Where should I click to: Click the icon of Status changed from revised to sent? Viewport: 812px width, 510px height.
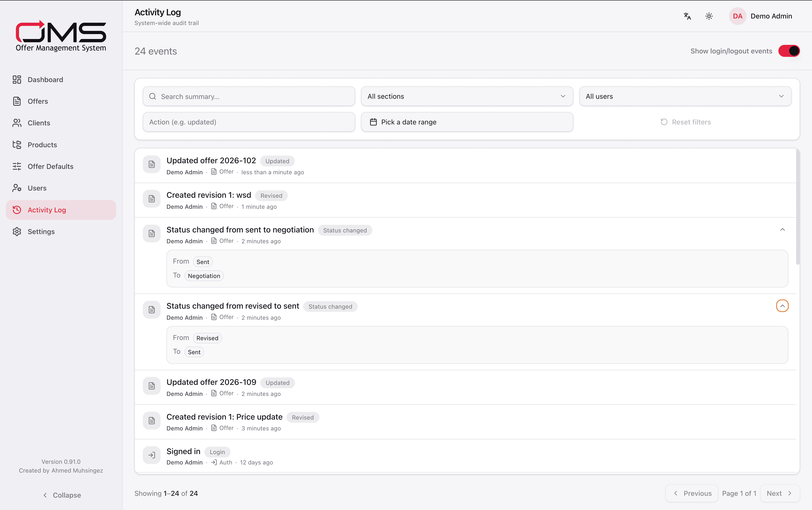[152, 310]
